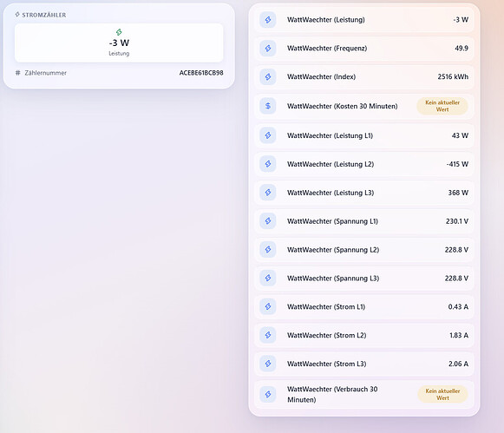Open the WattWaechter (Leistung L1) entity row

[364, 135]
